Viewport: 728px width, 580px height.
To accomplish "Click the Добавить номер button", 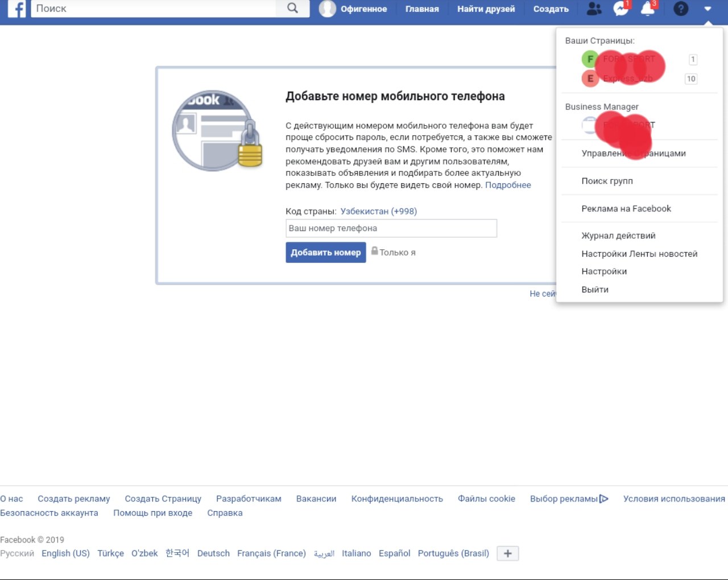I will pos(326,252).
